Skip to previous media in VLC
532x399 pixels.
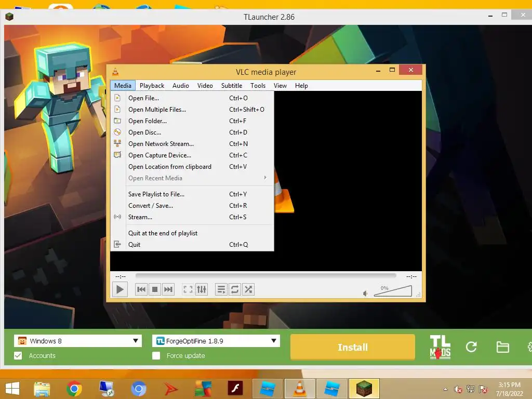click(x=141, y=289)
